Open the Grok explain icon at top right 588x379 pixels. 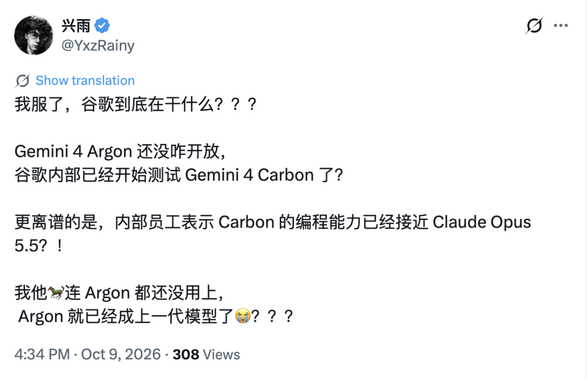tap(534, 26)
